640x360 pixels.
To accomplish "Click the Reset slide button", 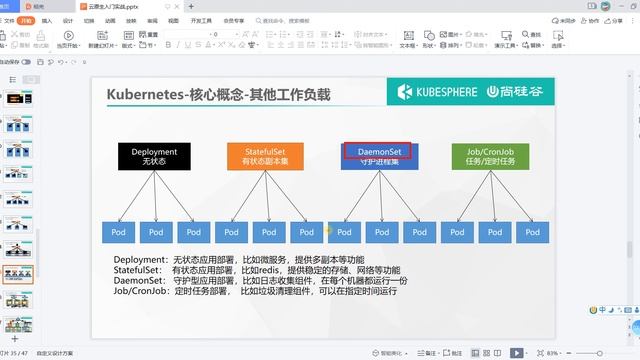I will pyautogui.click(x=148, y=35).
